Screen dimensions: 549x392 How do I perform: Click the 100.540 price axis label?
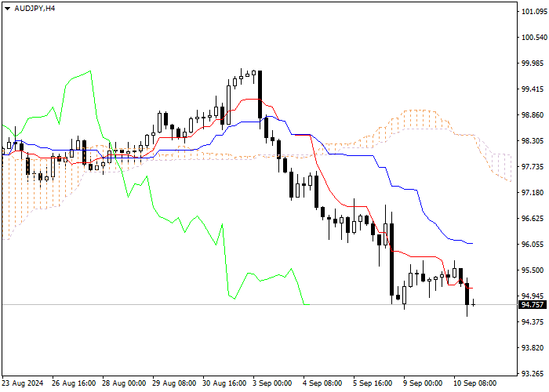534,38
